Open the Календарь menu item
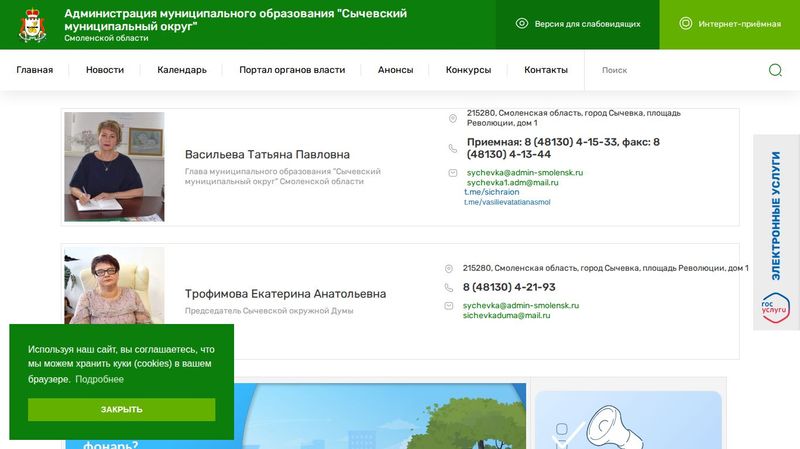The height and width of the screenshot is (449, 800). pos(182,70)
